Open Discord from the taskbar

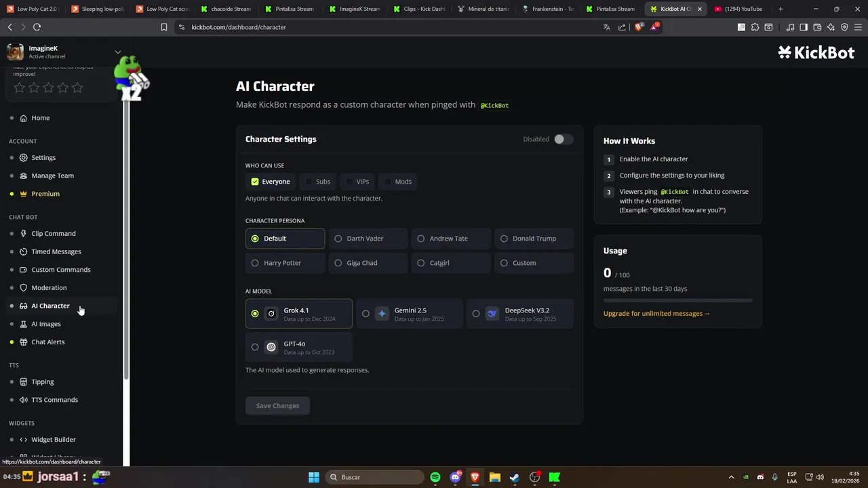[455, 477]
